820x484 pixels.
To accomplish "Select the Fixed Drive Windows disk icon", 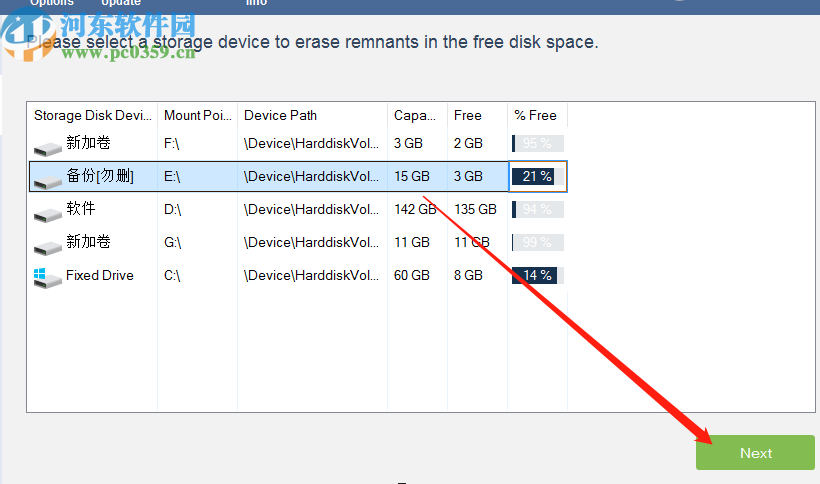I will pyautogui.click(x=48, y=278).
